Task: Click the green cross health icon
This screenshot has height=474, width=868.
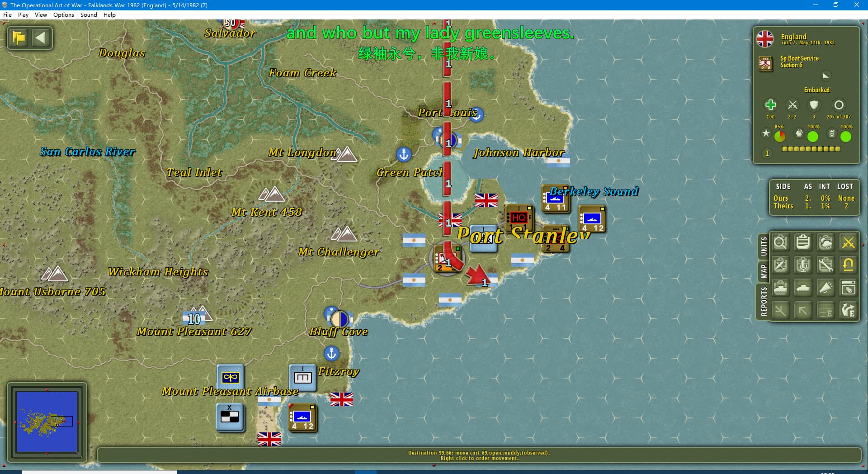Action: [770, 105]
